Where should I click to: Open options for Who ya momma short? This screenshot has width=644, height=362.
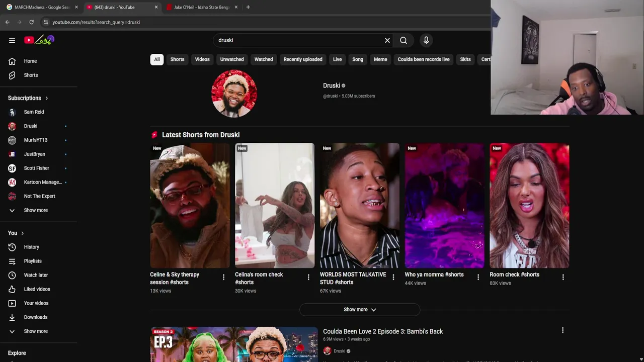478,277
